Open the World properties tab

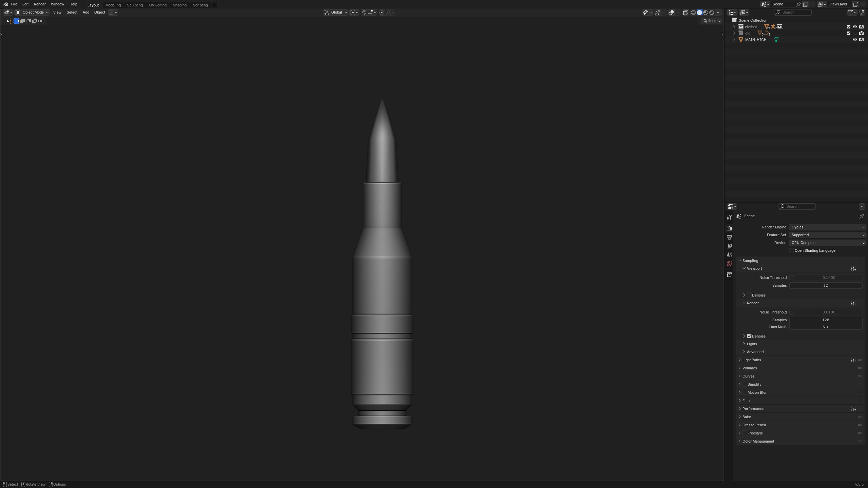729,264
